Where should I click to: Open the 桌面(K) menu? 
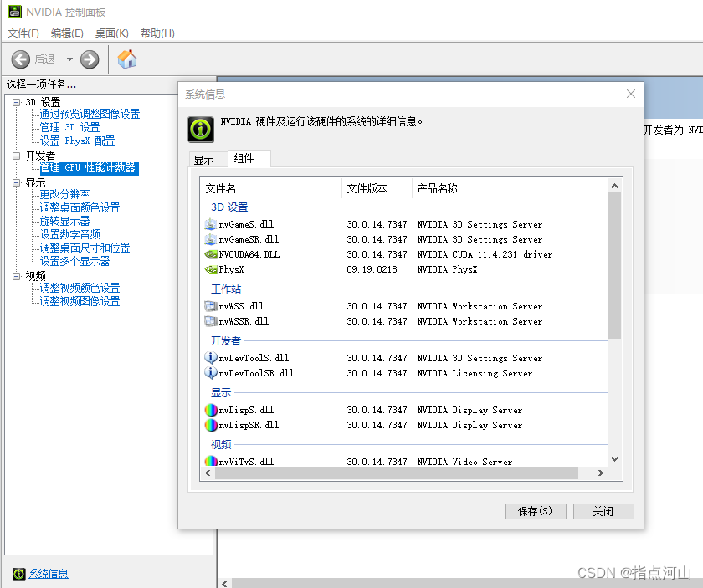(x=112, y=33)
